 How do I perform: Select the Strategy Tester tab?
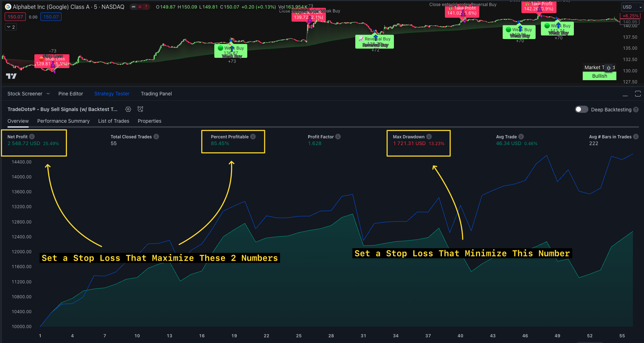click(112, 94)
